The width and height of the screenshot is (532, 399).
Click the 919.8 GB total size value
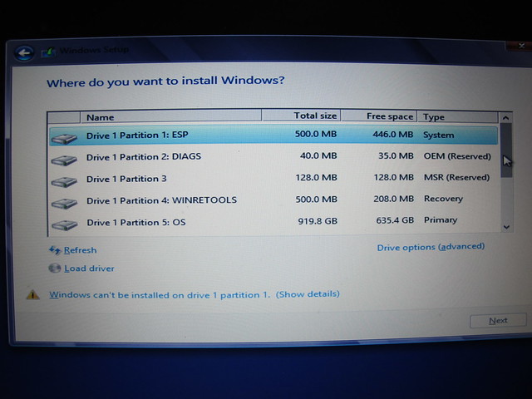pos(318,221)
